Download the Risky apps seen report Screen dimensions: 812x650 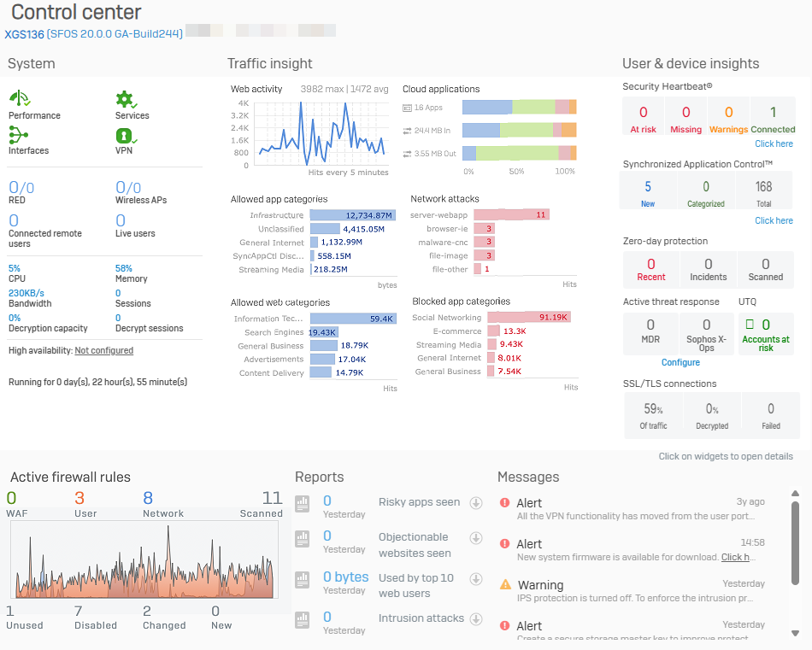click(x=476, y=503)
